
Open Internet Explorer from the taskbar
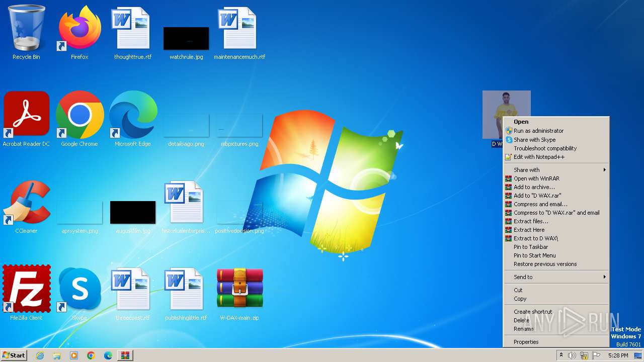click(40, 355)
